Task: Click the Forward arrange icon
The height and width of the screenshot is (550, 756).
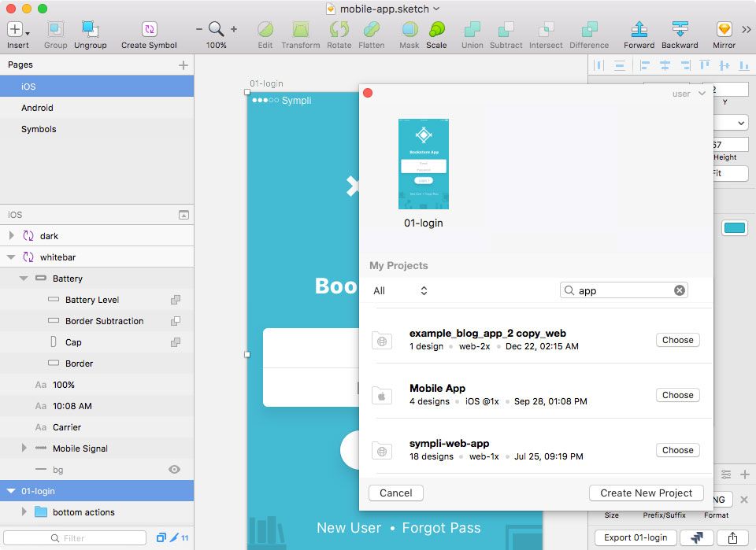Action: [x=639, y=28]
